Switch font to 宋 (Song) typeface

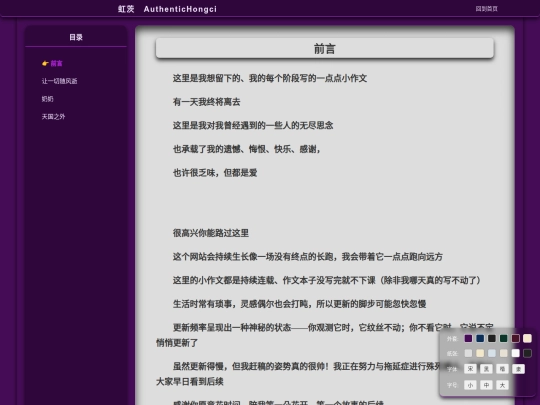[x=470, y=369]
